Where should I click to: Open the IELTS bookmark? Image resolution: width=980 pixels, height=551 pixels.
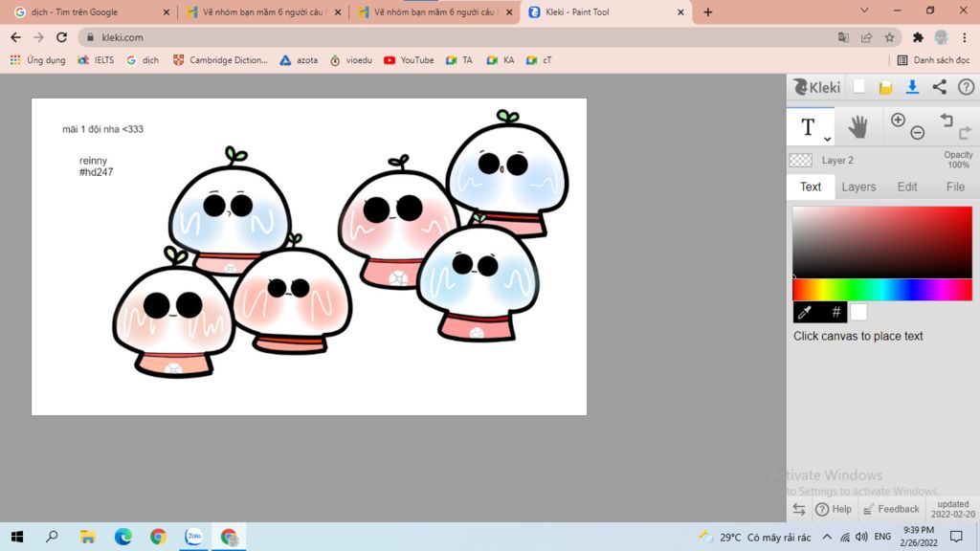96,60
